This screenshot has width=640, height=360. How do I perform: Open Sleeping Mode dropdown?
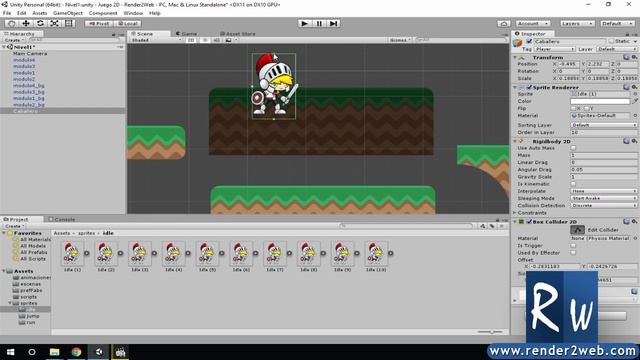604,198
